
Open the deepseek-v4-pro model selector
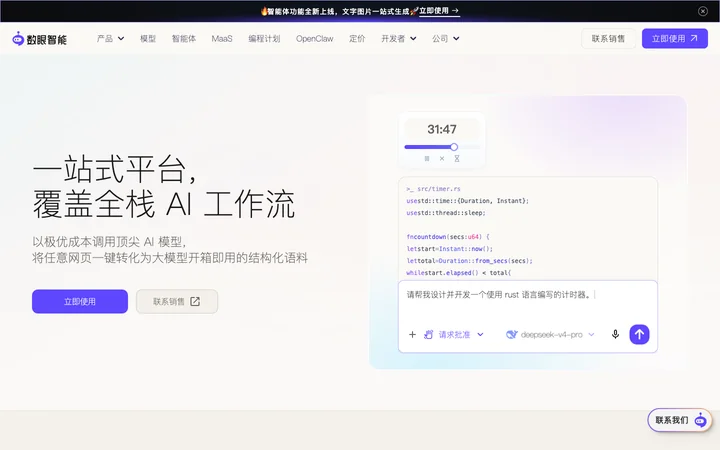550,334
